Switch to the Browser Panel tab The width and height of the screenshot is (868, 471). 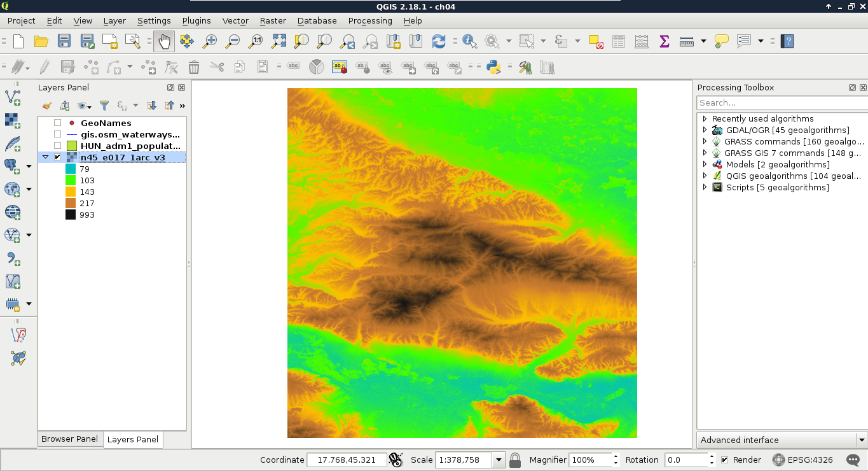69,439
